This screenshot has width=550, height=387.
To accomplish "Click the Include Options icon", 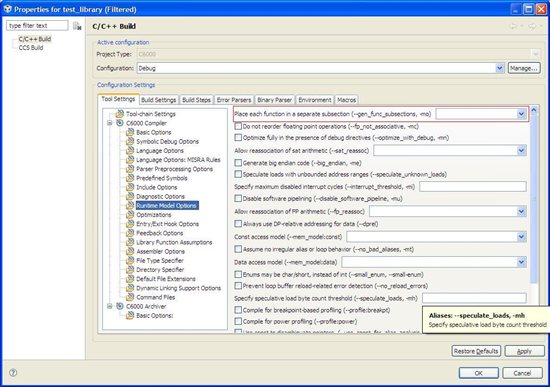I will (x=130, y=187).
